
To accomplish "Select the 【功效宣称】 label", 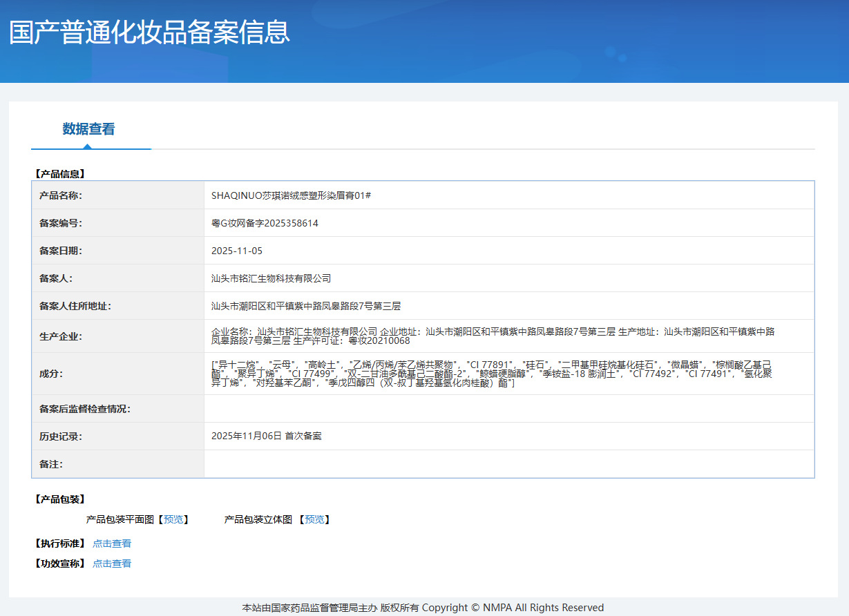I will tap(59, 564).
